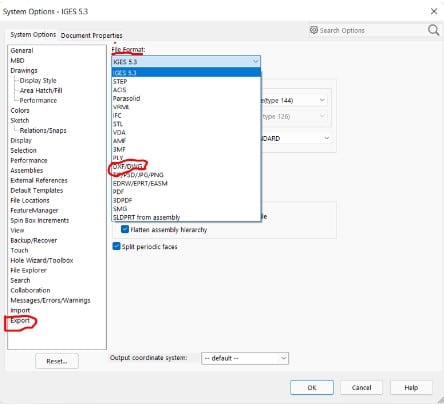Screen dimensions: 444x405
Task: Switch to Document Properties tab
Action: click(91, 35)
